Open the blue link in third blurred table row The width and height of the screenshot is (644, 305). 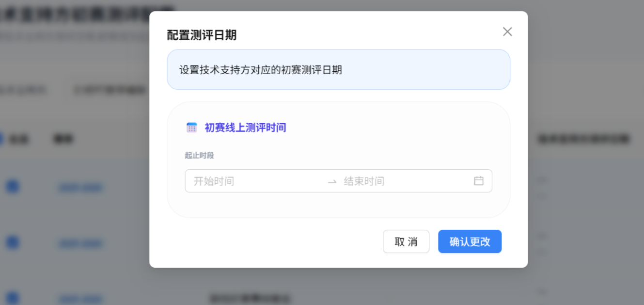pos(80,299)
